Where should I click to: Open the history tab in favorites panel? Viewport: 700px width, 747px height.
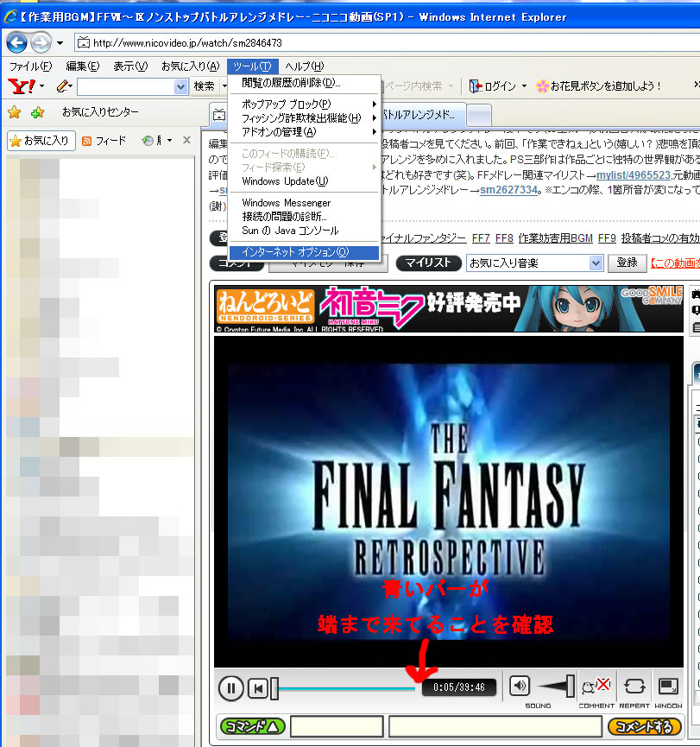(153, 141)
